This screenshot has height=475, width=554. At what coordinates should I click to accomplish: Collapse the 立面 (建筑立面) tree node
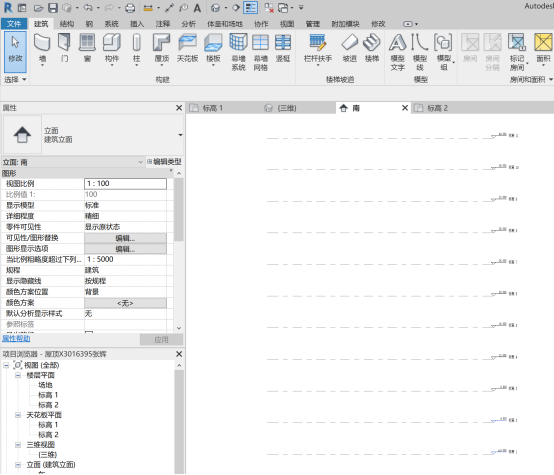point(18,464)
